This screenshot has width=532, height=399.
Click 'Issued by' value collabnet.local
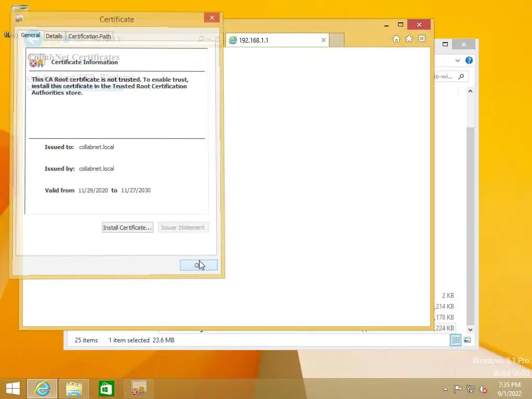coord(96,169)
